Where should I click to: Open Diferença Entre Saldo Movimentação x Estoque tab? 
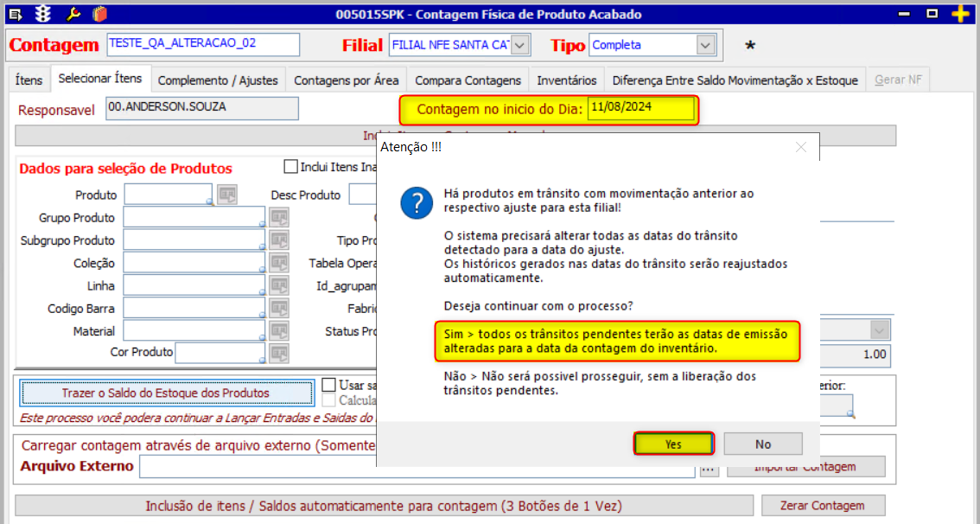tap(735, 80)
